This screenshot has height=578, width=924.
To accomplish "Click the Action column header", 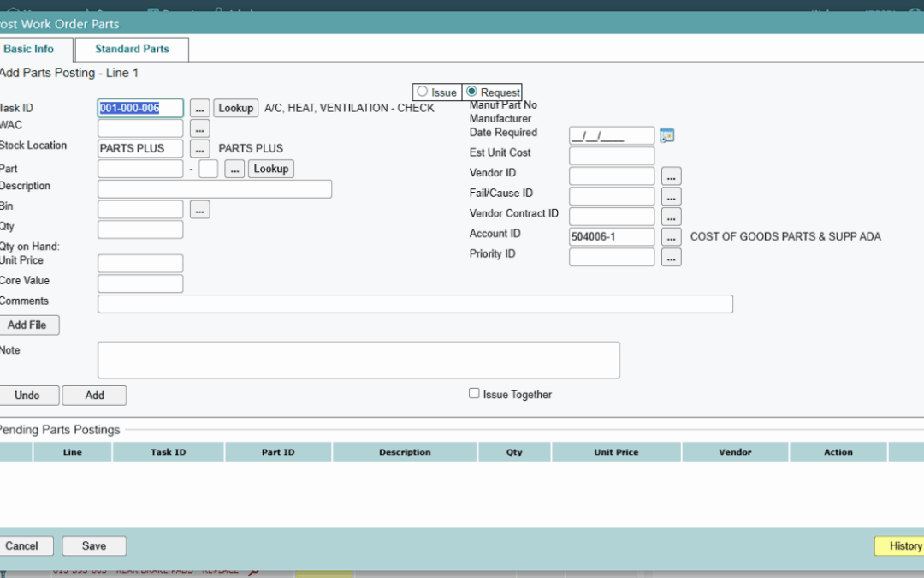I will point(838,452).
